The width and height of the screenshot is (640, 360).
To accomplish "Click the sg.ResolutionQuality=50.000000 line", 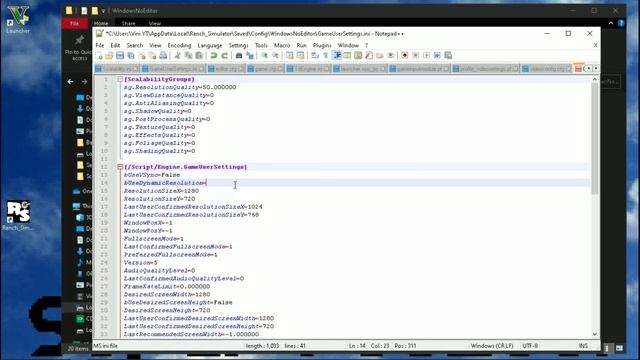I will click(180, 87).
